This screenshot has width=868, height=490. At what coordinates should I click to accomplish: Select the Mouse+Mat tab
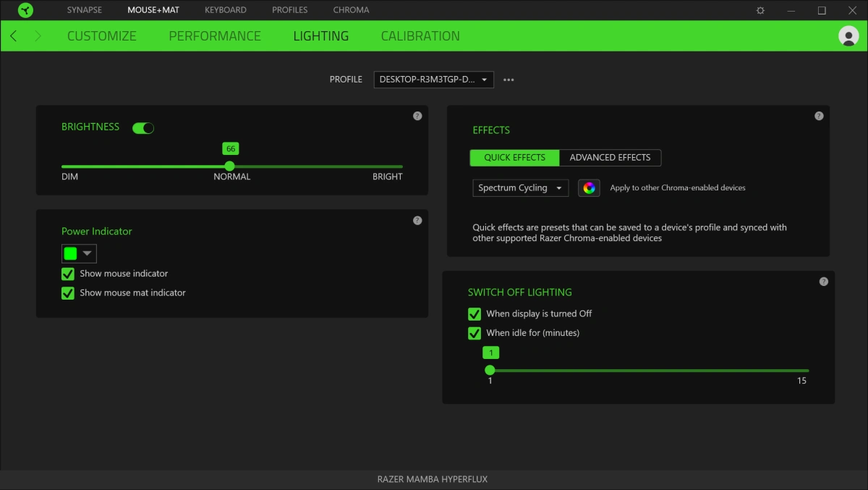tap(153, 10)
